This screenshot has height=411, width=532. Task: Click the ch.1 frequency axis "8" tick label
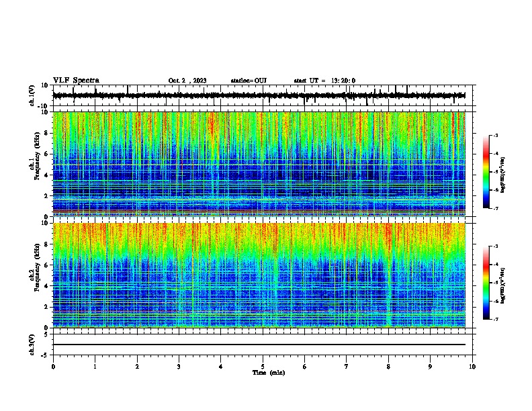[46, 133]
